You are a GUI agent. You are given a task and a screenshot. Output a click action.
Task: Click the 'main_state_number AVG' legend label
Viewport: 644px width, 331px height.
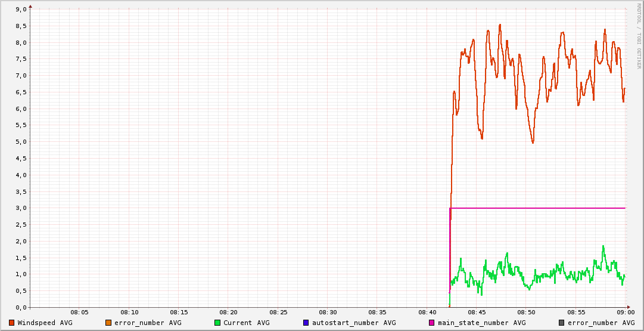[482, 323]
